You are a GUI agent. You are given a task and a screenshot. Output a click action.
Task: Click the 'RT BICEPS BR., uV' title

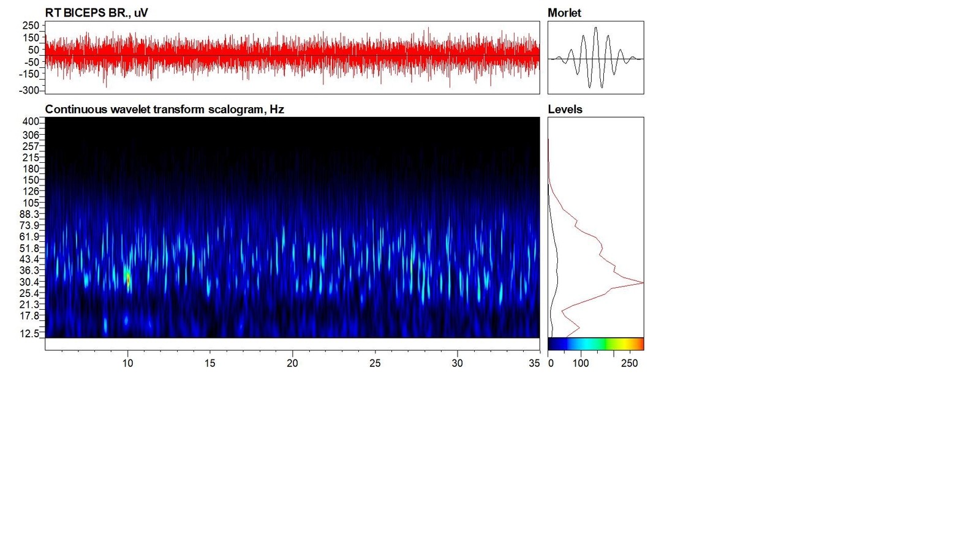click(x=96, y=13)
